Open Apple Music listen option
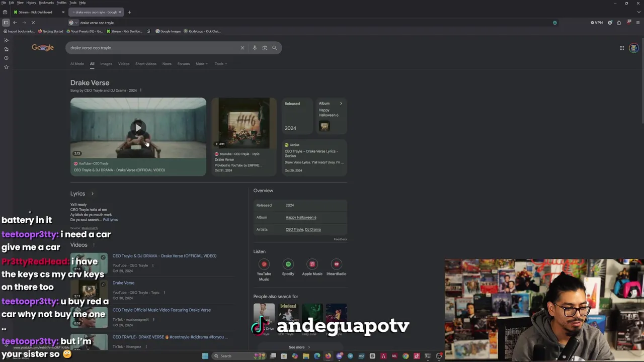644x362 pixels. [312, 268]
